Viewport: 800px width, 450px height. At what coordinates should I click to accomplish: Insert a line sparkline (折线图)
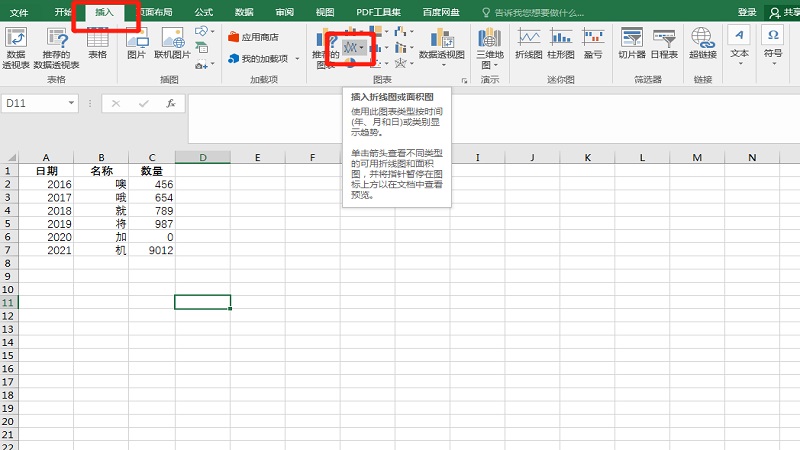click(529, 44)
